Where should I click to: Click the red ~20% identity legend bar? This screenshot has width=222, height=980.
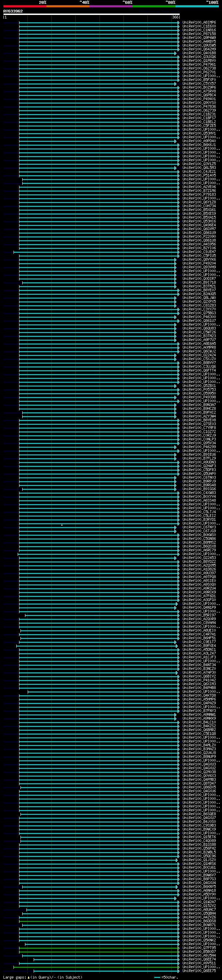click(x=25, y=6)
